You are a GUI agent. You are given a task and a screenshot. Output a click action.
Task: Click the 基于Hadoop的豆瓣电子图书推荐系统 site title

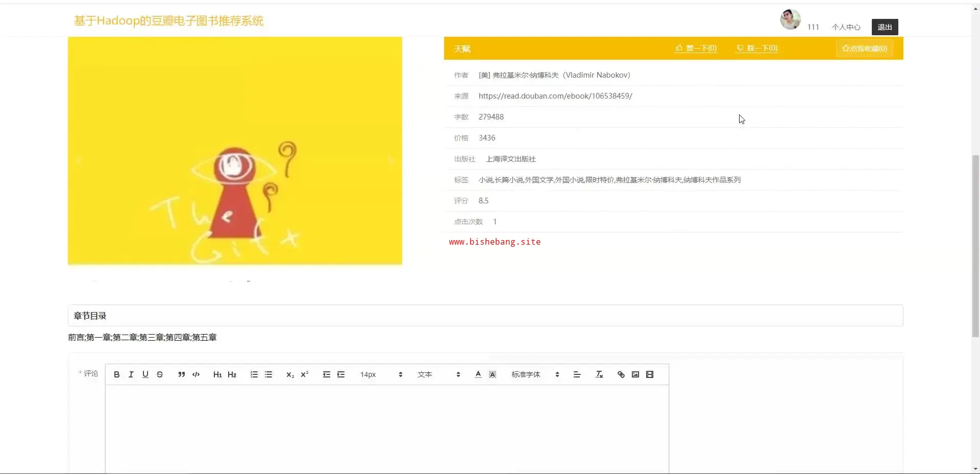point(168,21)
